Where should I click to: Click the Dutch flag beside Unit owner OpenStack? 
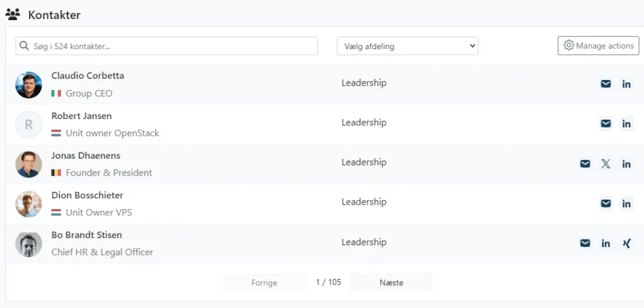pos(56,134)
